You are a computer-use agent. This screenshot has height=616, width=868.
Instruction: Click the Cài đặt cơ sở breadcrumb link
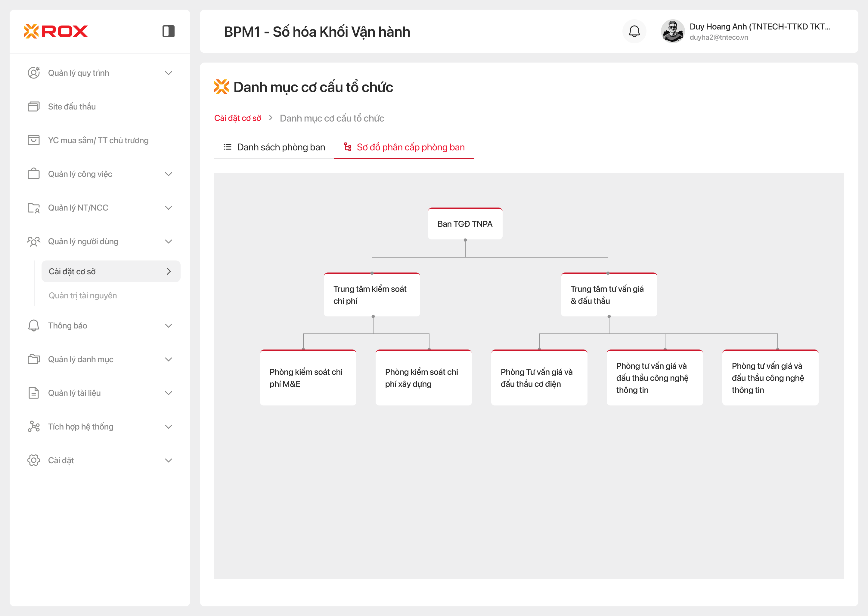(237, 118)
